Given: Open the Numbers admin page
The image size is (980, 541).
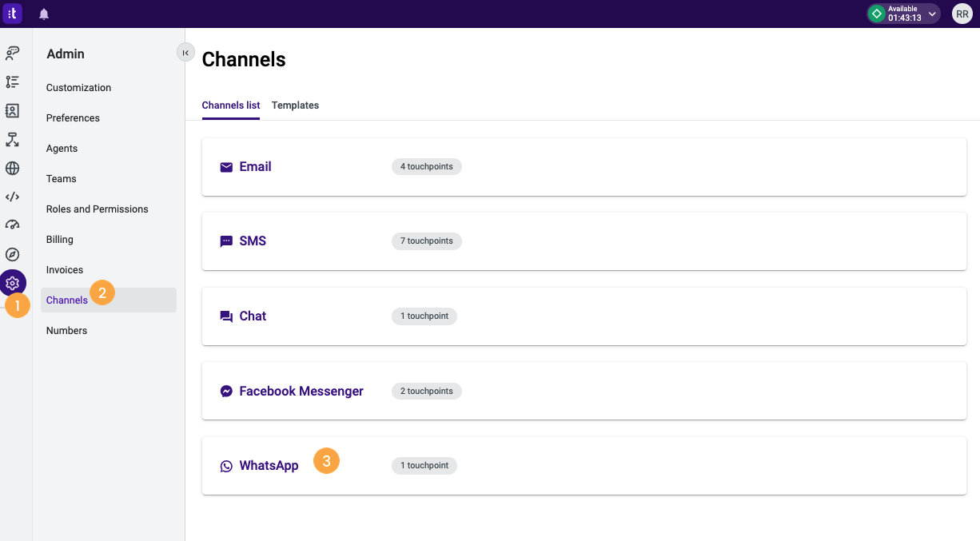Looking at the screenshot, I should [67, 331].
